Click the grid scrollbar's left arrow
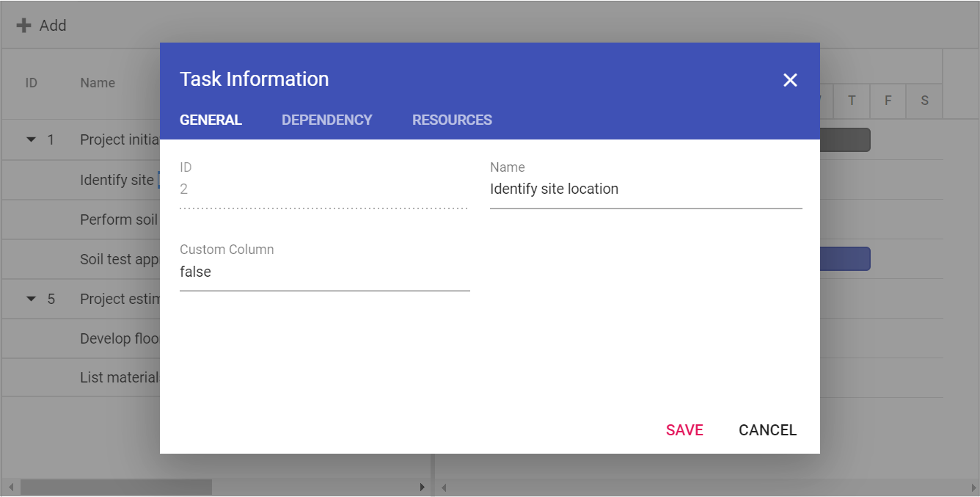The image size is (980, 497). pos(10,487)
